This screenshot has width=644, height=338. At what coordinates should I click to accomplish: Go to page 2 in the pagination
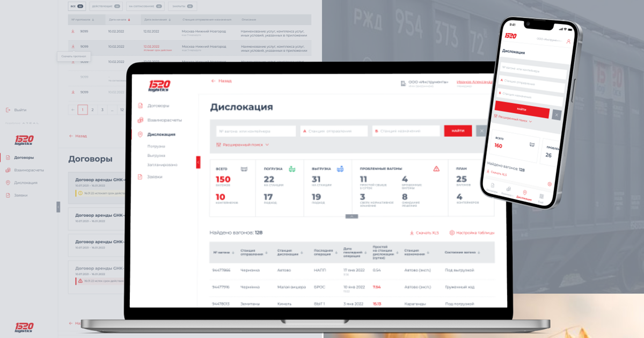coord(92,109)
